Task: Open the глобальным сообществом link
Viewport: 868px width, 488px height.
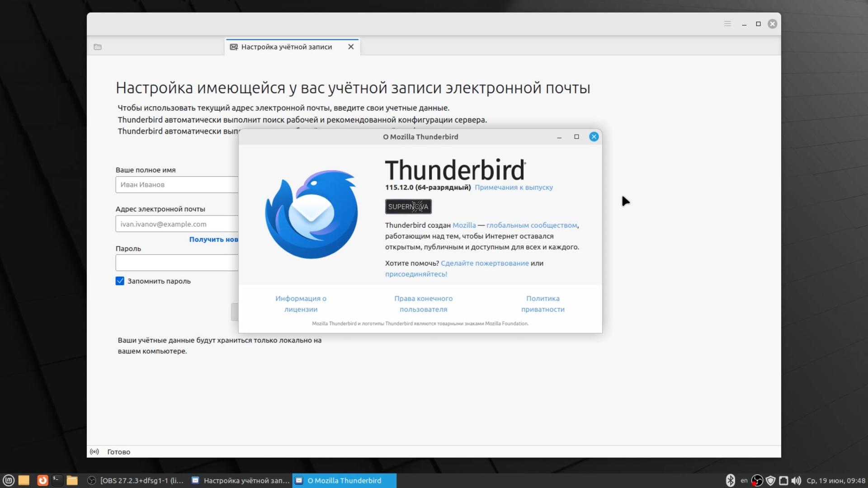Action: pos(532,225)
